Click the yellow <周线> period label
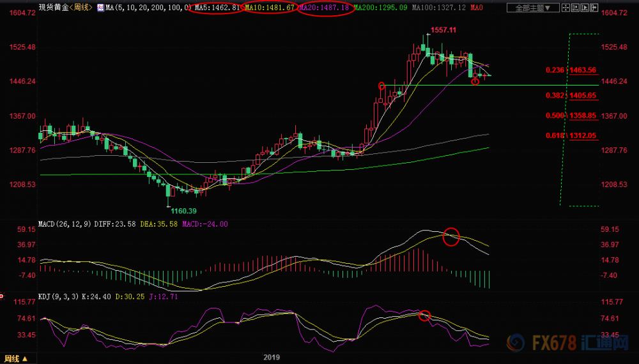This screenshot has width=639, height=364. pos(81,7)
